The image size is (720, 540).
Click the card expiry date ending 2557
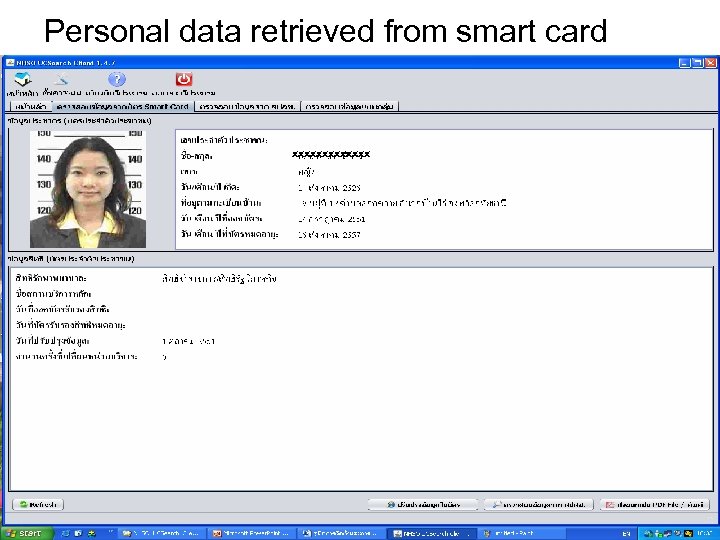[x=329, y=235]
